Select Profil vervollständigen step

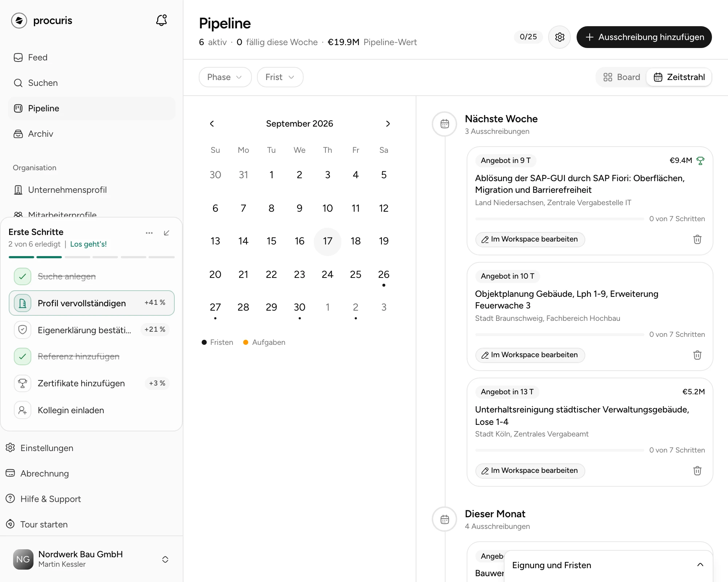coord(92,303)
